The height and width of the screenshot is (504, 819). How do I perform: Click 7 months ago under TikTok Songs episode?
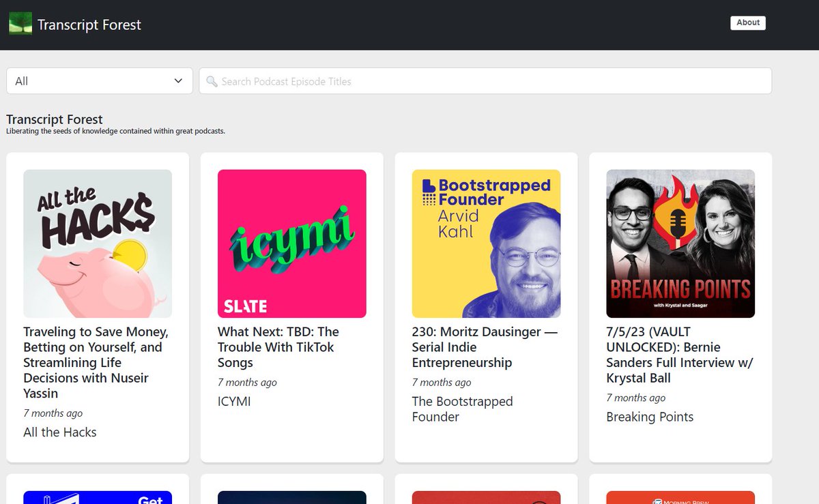click(x=248, y=383)
